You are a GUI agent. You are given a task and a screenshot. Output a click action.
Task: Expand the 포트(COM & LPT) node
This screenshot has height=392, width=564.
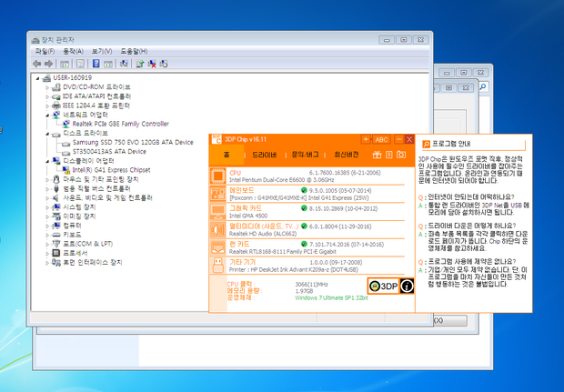(x=46, y=244)
